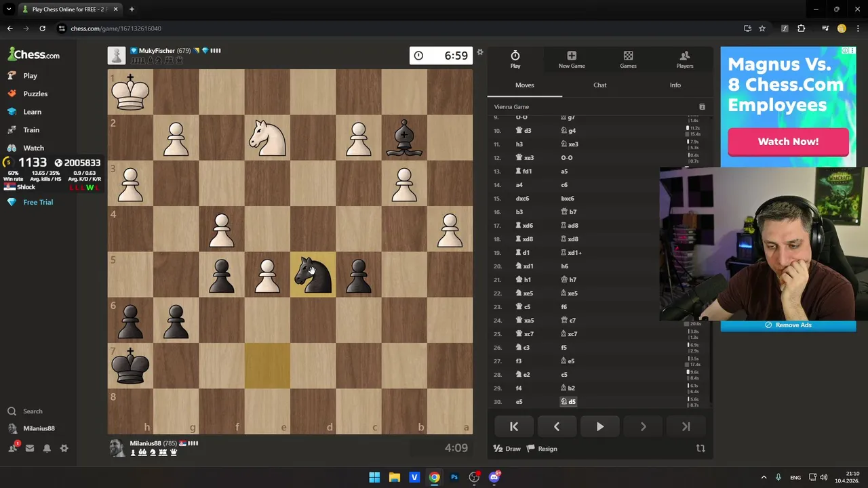Jump to the last move

(x=686, y=426)
